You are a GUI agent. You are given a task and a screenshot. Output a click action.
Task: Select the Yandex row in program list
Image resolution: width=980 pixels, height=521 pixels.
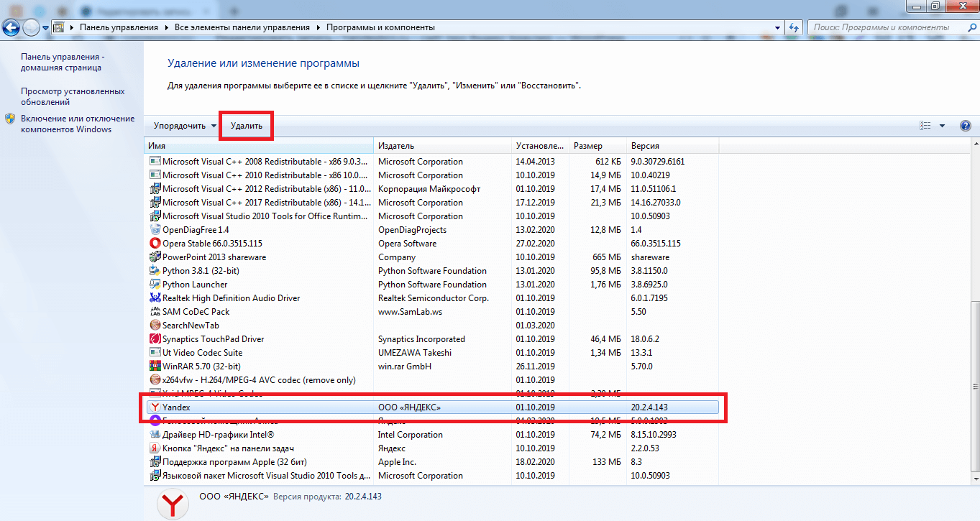pyautogui.click(x=433, y=407)
